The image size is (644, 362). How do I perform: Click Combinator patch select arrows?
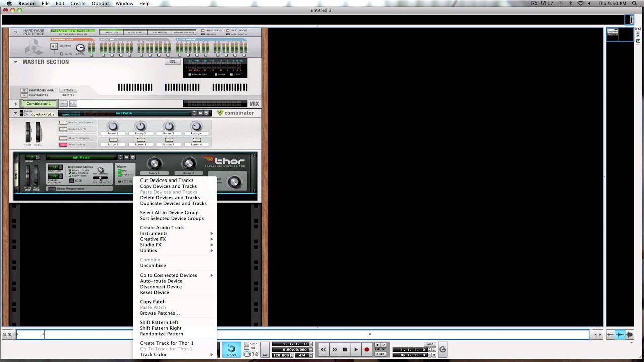[194, 113]
